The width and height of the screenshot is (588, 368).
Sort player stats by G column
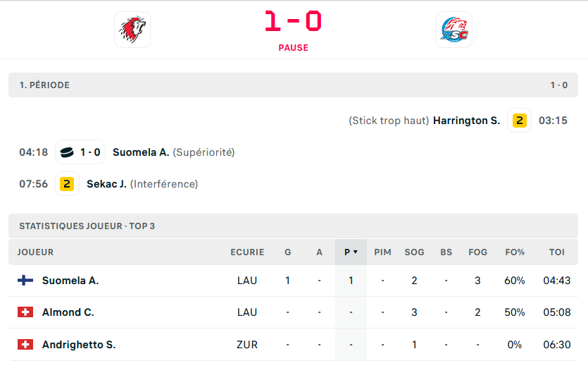287,252
